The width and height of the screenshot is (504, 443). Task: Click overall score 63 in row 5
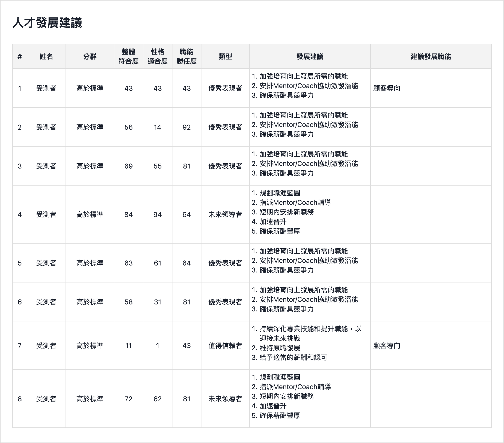pyautogui.click(x=128, y=263)
